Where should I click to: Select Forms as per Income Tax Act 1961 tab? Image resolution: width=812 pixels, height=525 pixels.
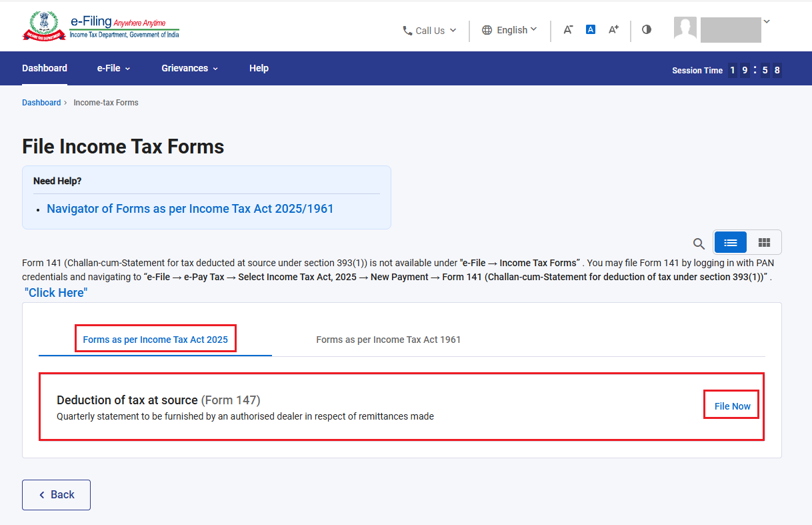pyautogui.click(x=389, y=340)
